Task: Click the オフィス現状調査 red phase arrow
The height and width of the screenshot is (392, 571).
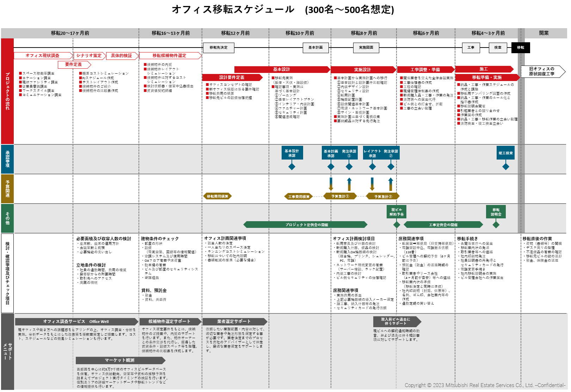Action: click(x=43, y=56)
